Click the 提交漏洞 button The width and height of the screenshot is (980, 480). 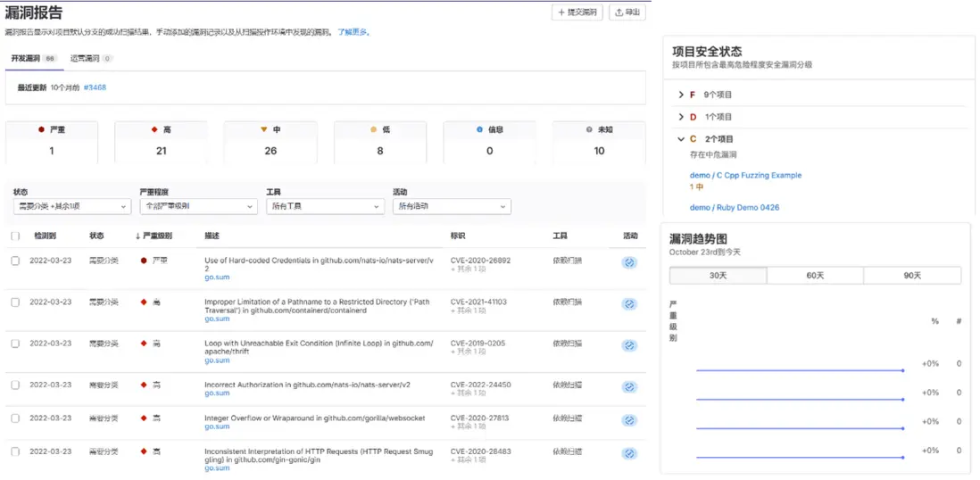coord(577,12)
